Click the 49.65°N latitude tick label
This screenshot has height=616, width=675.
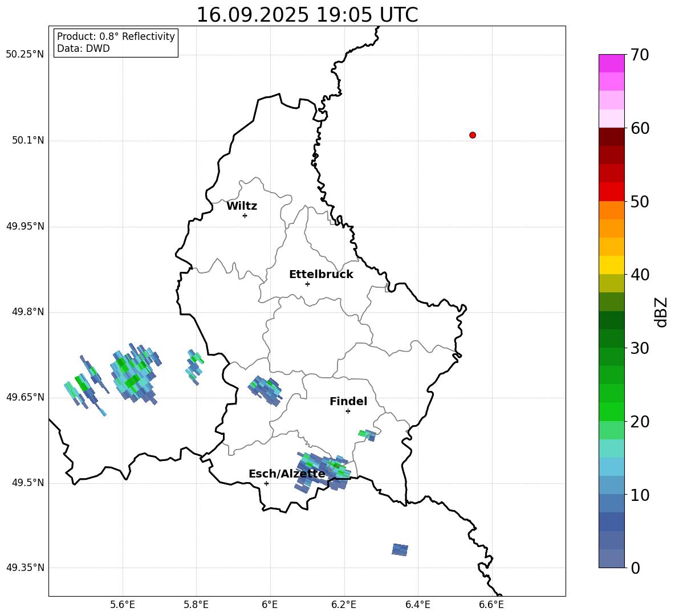click(25, 397)
